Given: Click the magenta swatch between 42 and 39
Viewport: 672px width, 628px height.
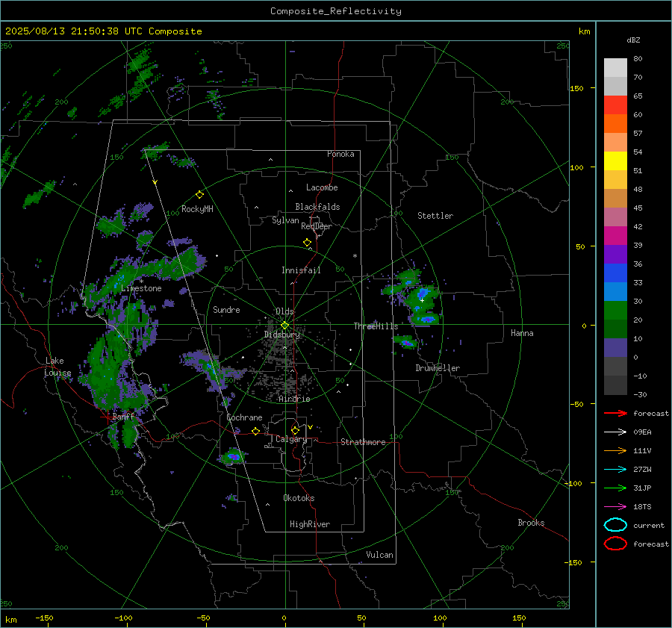Looking at the screenshot, I should (615, 236).
